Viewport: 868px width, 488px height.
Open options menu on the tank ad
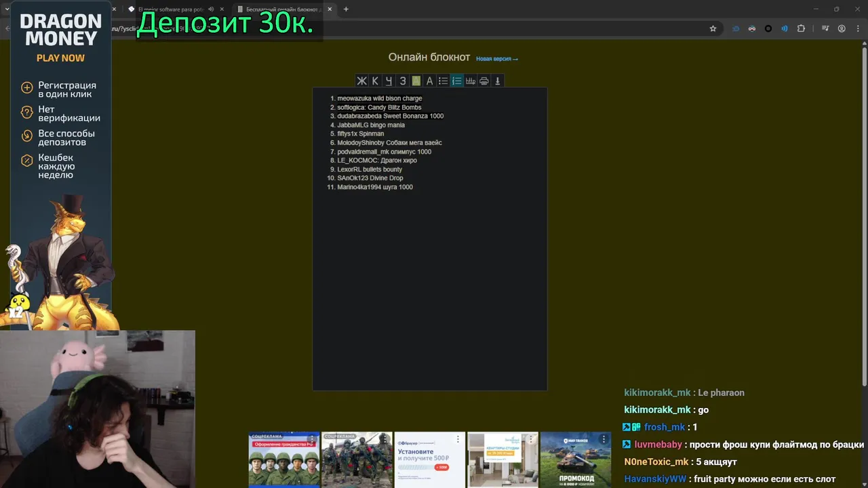pyautogui.click(x=604, y=439)
